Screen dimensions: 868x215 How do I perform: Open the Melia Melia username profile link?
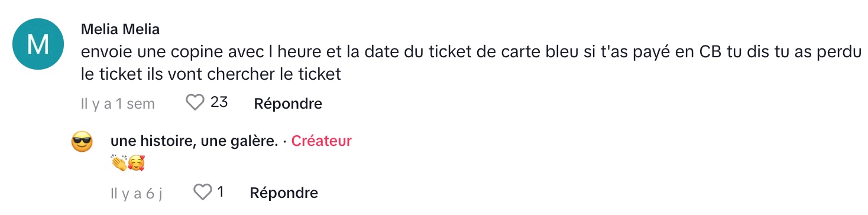(x=120, y=29)
